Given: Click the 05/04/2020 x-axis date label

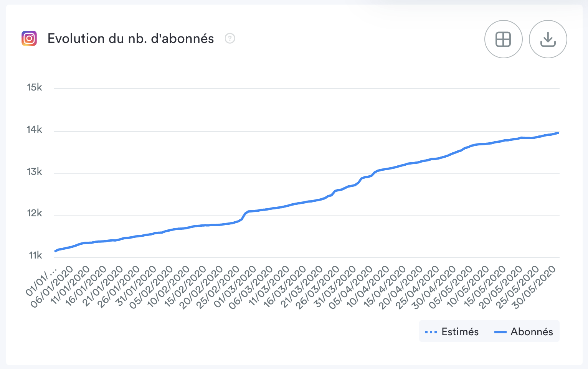Looking at the screenshot, I should click(x=351, y=287).
